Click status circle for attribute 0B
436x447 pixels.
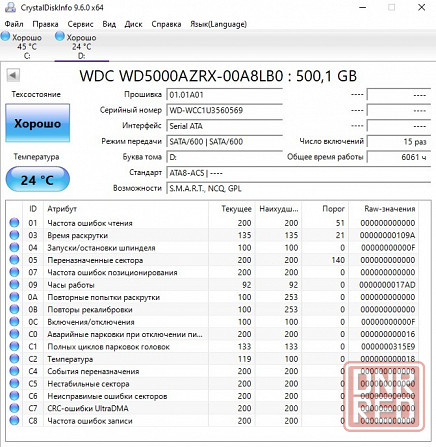14,309
